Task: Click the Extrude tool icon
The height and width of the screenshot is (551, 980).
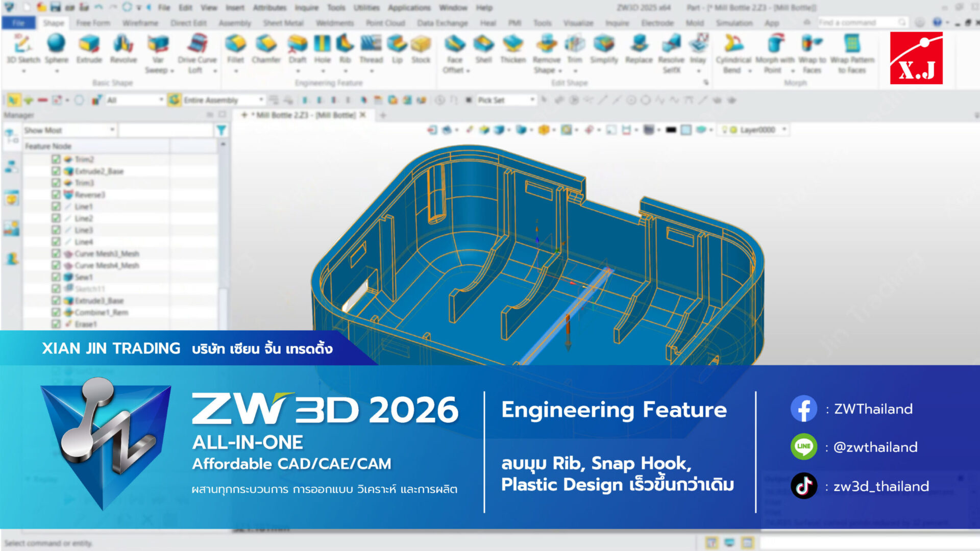Action: click(x=89, y=44)
